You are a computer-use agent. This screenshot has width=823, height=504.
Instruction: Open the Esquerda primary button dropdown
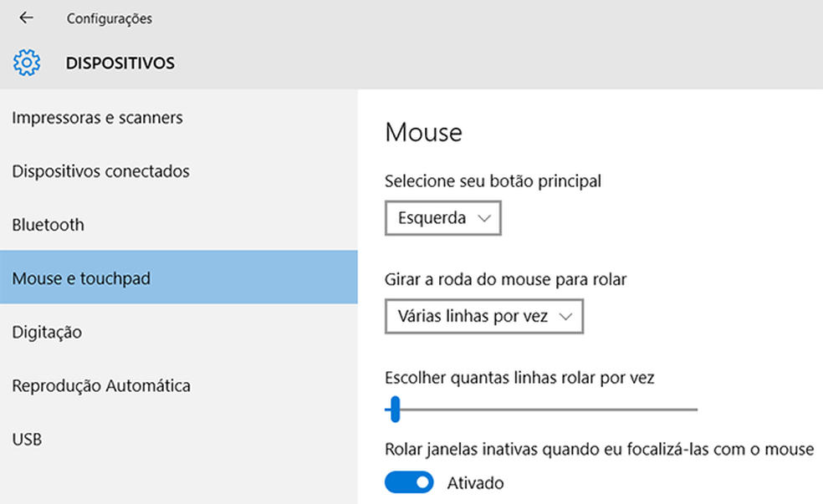pyautogui.click(x=443, y=218)
